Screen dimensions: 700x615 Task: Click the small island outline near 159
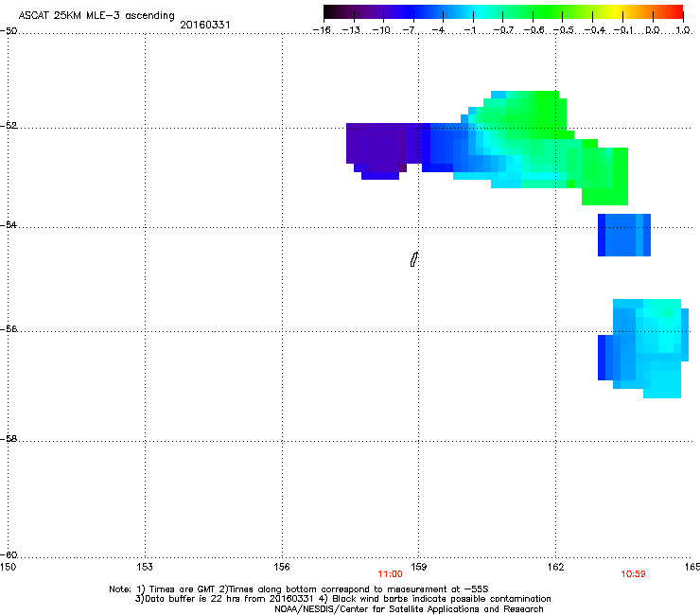(414, 259)
